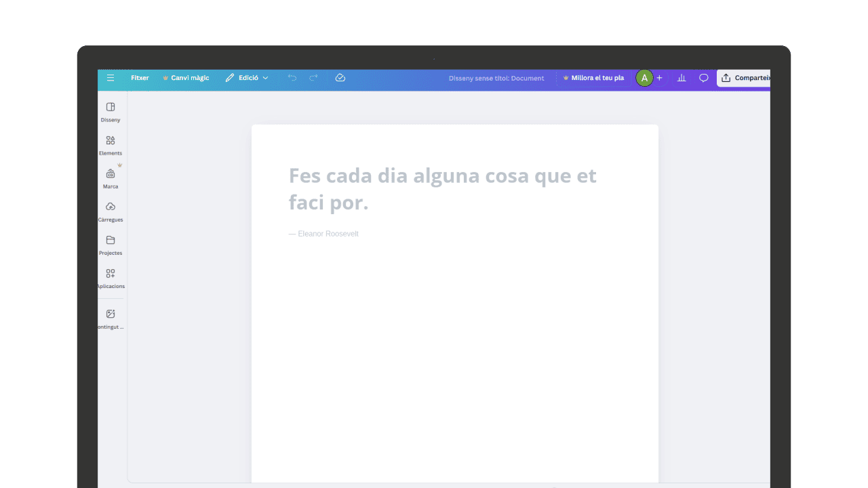
Task: Edit the design title field
Action: pos(496,78)
